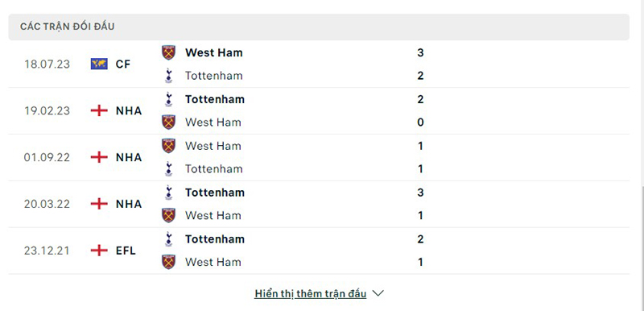Click West Ham crest in 18.07.23 match
644x311 pixels.
tap(168, 52)
